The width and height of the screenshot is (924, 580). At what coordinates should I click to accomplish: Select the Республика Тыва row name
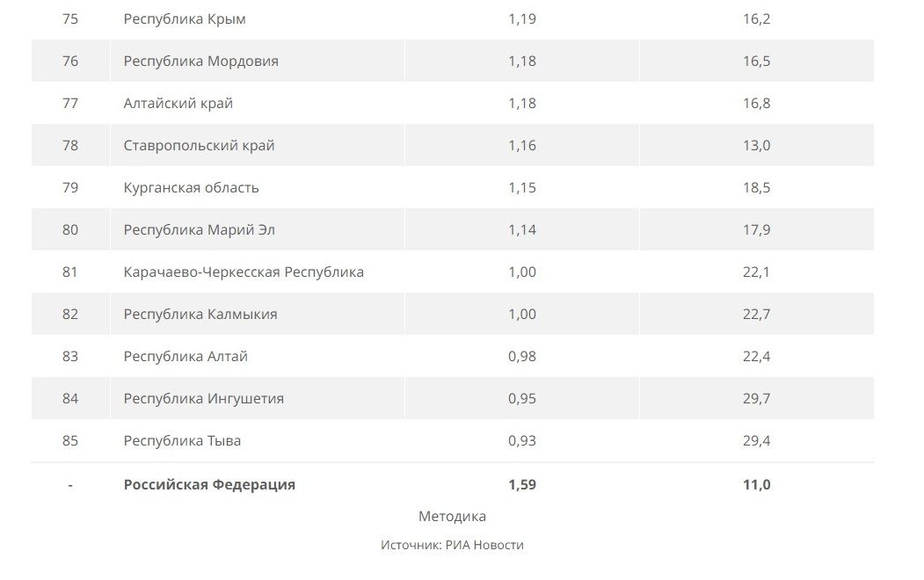[x=182, y=441]
